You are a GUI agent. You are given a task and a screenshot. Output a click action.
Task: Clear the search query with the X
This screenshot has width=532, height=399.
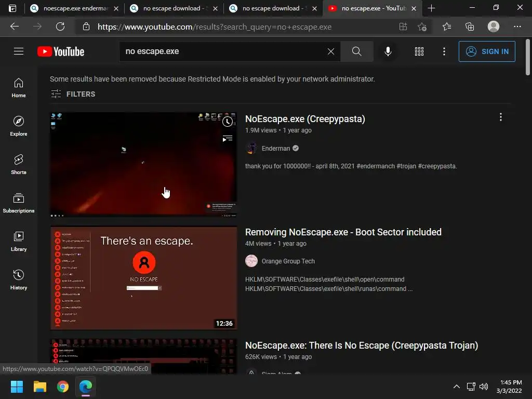[331, 51]
